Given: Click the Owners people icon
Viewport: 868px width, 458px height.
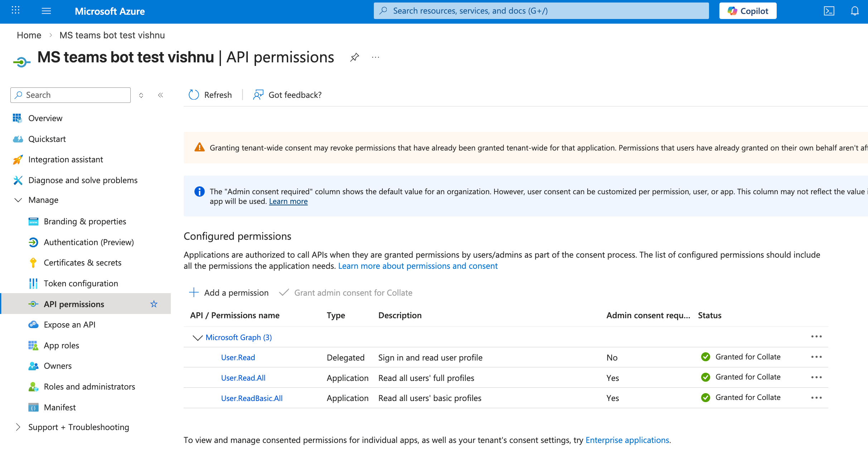Looking at the screenshot, I should point(33,366).
